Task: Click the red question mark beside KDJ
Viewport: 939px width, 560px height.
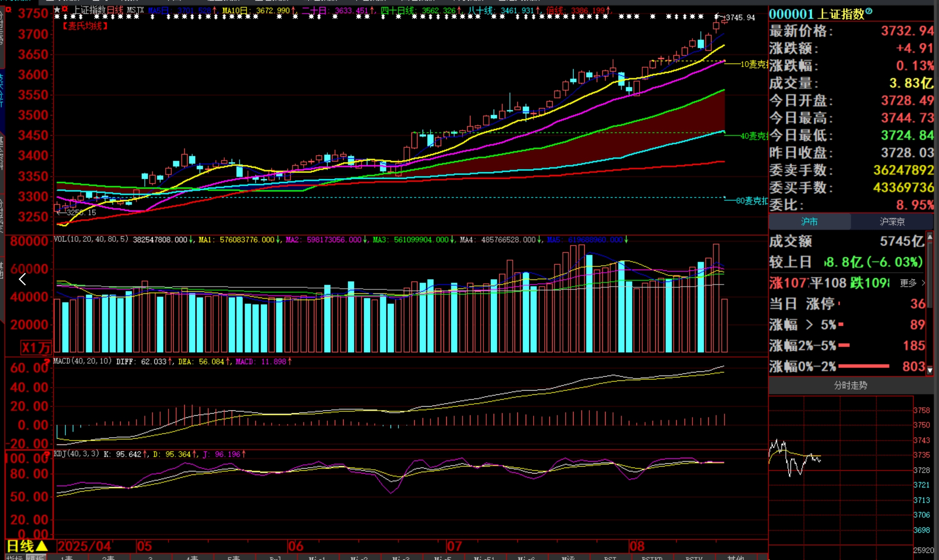Action: (x=46, y=454)
